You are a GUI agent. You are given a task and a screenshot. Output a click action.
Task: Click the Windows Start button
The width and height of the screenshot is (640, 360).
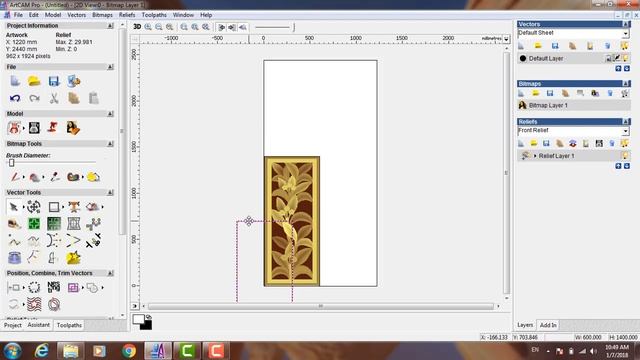(12, 351)
